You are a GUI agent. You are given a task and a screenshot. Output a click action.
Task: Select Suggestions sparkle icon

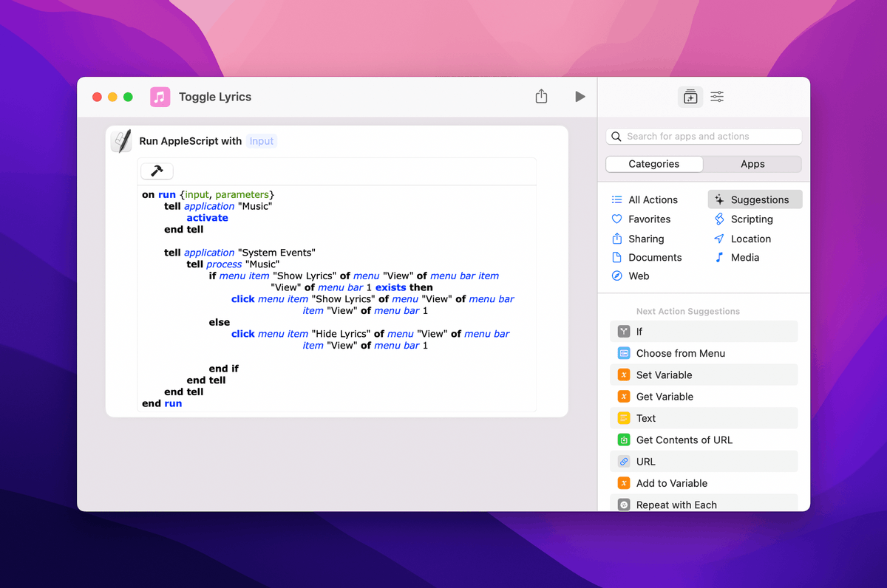coord(719,200)
